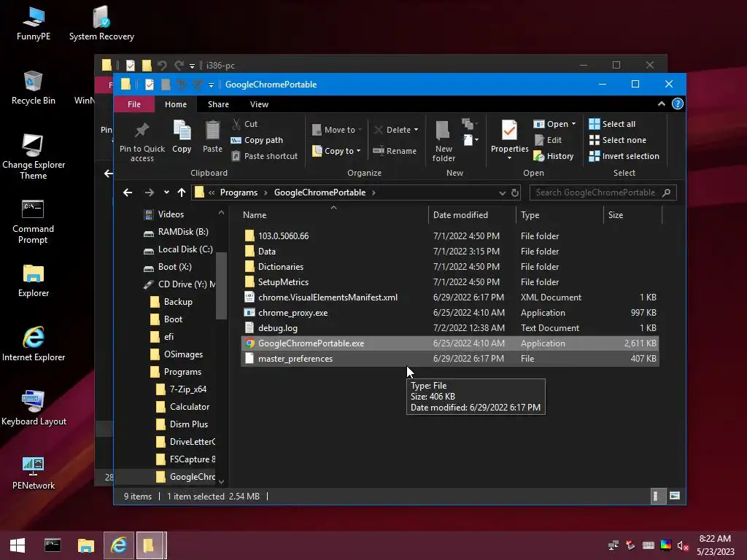Open System Recovery desktop icon
Viewport: 747px width, 560px height.
pos(101,24)
